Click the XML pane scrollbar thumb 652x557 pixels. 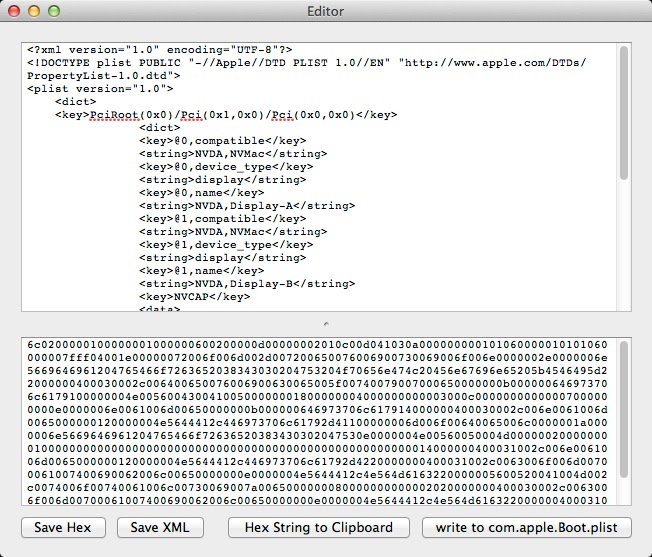click(x=624, y=113)
